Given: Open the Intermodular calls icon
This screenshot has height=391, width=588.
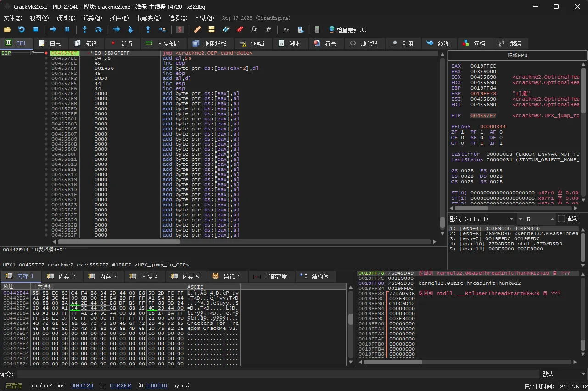Looking at the screenshot, I should 300,29.
